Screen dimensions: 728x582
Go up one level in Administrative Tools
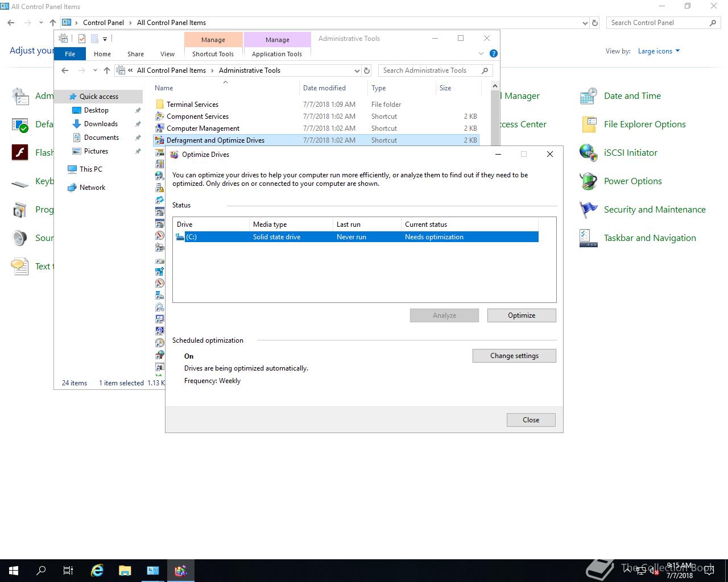coord(107,70)
